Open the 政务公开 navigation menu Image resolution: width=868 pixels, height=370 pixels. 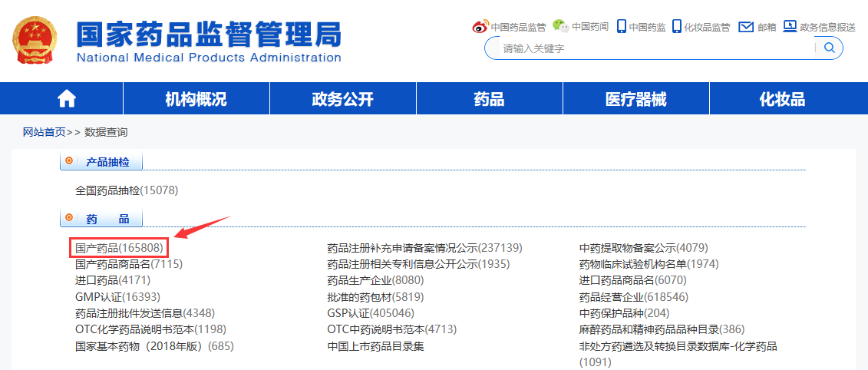(x=342, y=99)
